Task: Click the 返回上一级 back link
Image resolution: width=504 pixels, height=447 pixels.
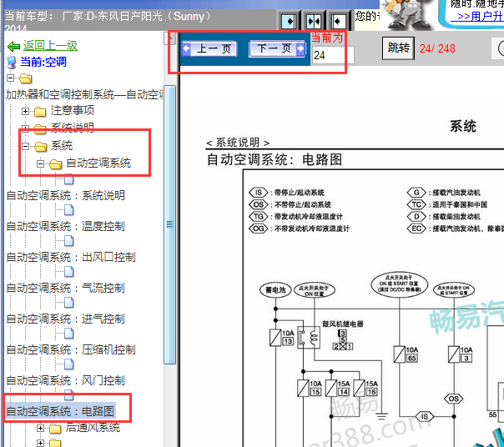Action: pyautogui.click(x=50, y=46)
